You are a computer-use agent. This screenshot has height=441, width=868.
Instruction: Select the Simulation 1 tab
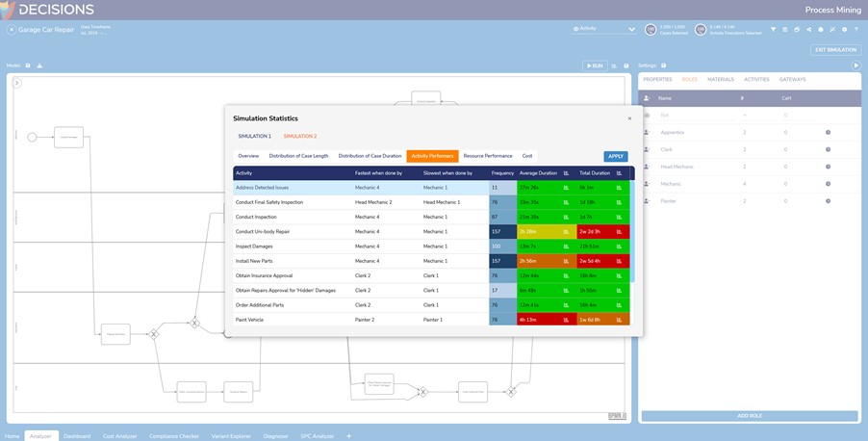point(254,137)
